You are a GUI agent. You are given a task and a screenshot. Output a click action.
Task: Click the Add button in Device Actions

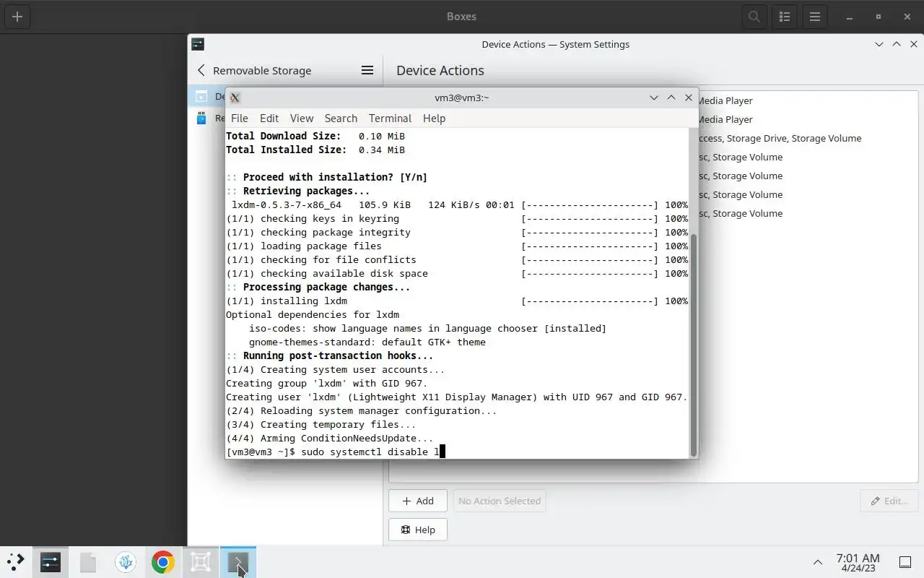(418, 501)
